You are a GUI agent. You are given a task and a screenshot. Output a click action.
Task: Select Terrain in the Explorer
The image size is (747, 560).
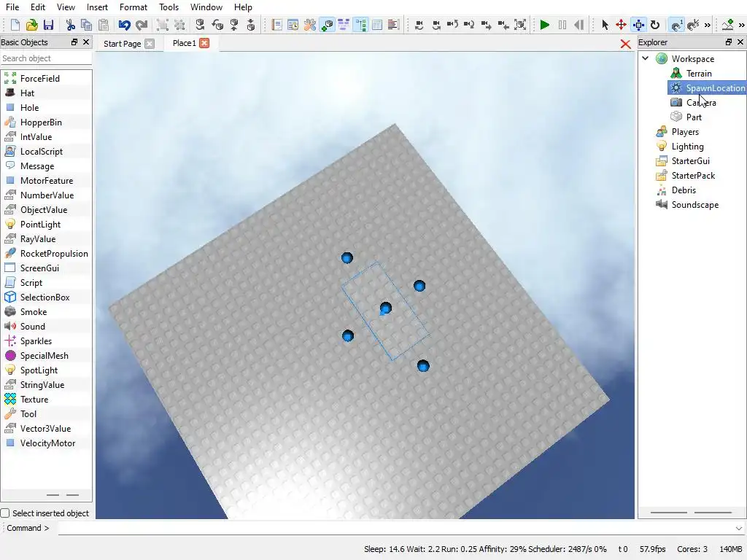click(x=699, y=74)
